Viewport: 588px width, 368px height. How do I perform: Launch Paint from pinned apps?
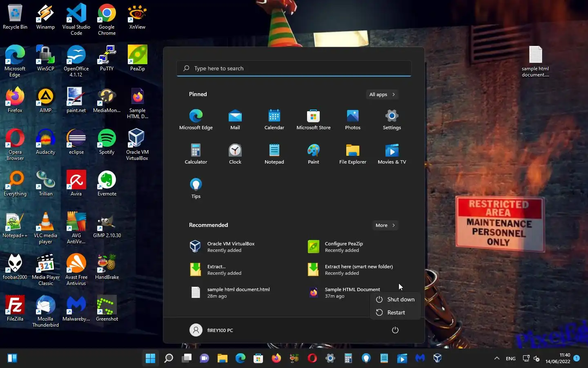click(314, 154)
